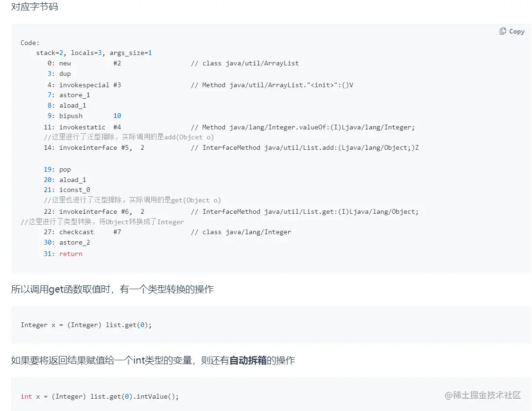Click the '22: invokeinterface #6, 2' instruction
The image size is (532, 411).
click(x=94, y=211)
